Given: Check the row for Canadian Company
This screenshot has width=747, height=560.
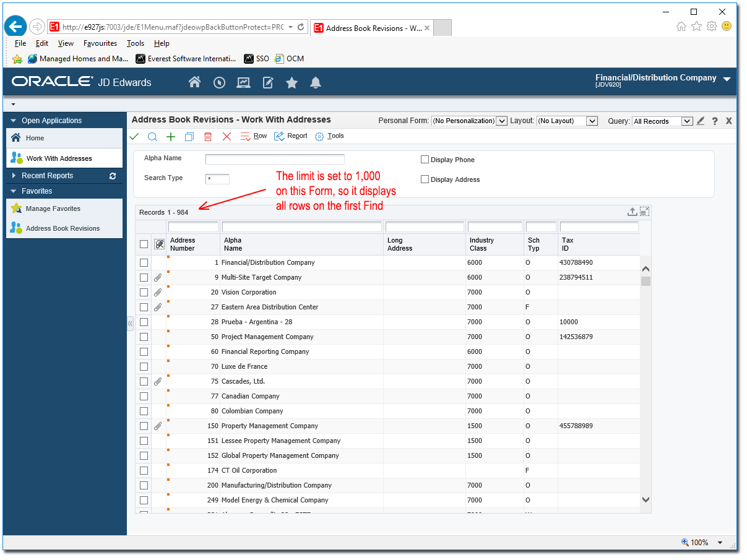Looking at the screenshot, I should pyautogui.click(x=144, y=397).
